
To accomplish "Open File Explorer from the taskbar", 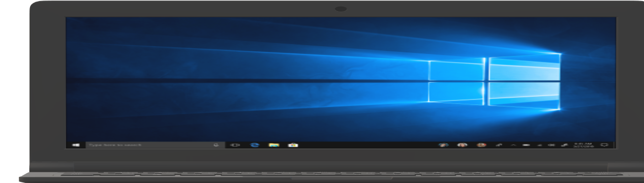I will click(x=274, y=145).
